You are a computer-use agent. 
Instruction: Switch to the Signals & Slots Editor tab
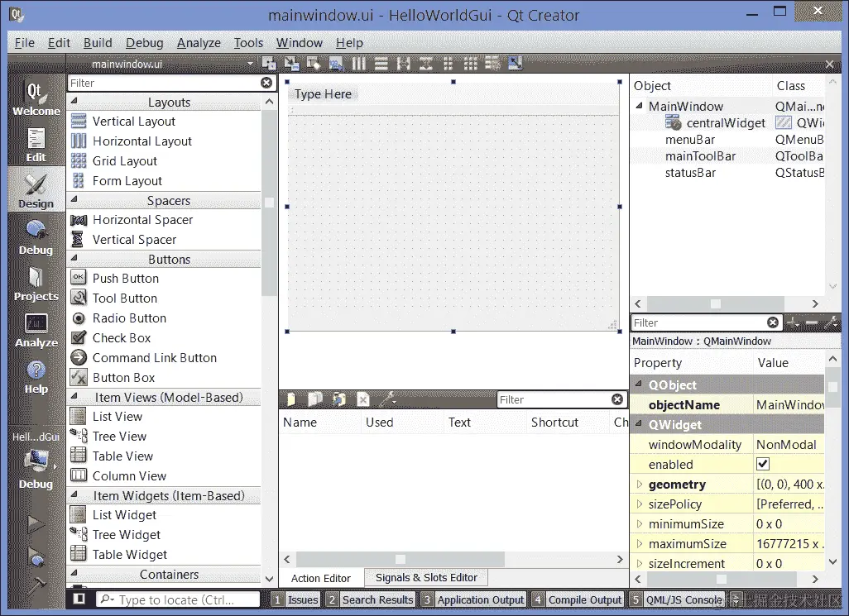point(425,577)
